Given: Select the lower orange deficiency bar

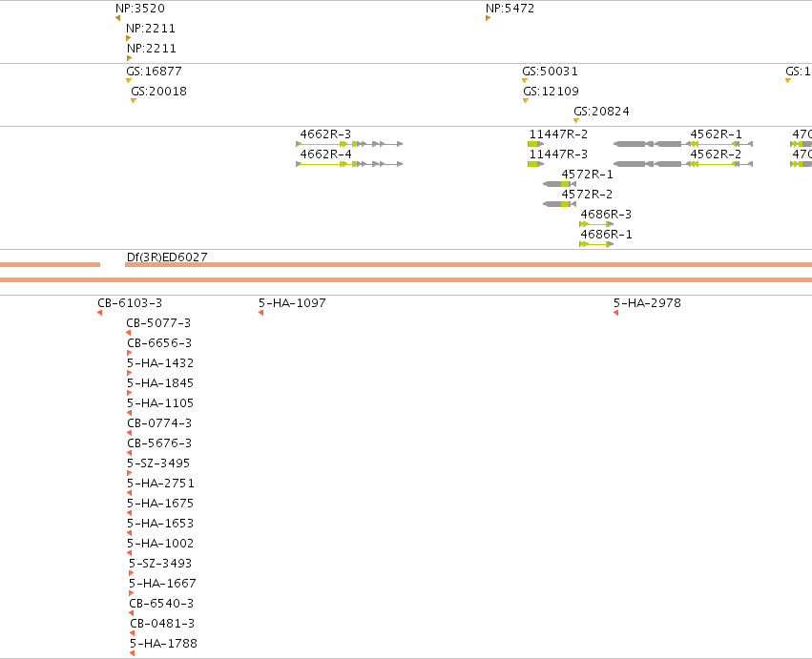Looking at the screenshot, I should (x=406, y=280).
